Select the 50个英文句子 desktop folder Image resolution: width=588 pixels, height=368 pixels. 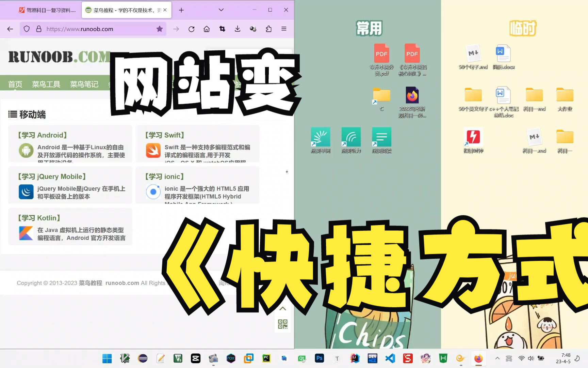tap(473, 99)
